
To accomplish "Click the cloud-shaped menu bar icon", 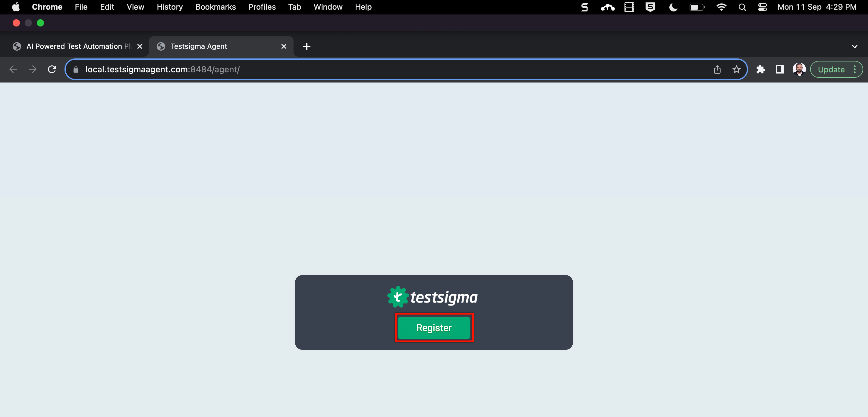I will [x=608, y=7].
